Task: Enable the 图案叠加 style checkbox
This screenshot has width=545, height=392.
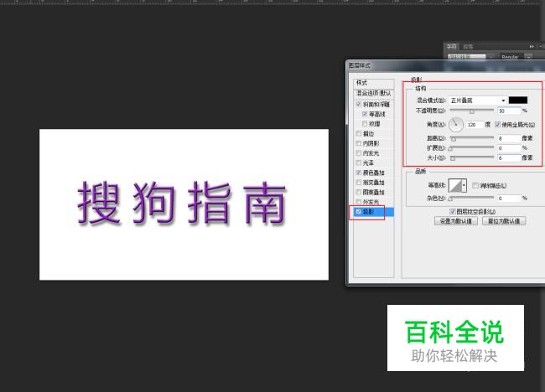Action: pyautogui.click(x=358, y=192)
